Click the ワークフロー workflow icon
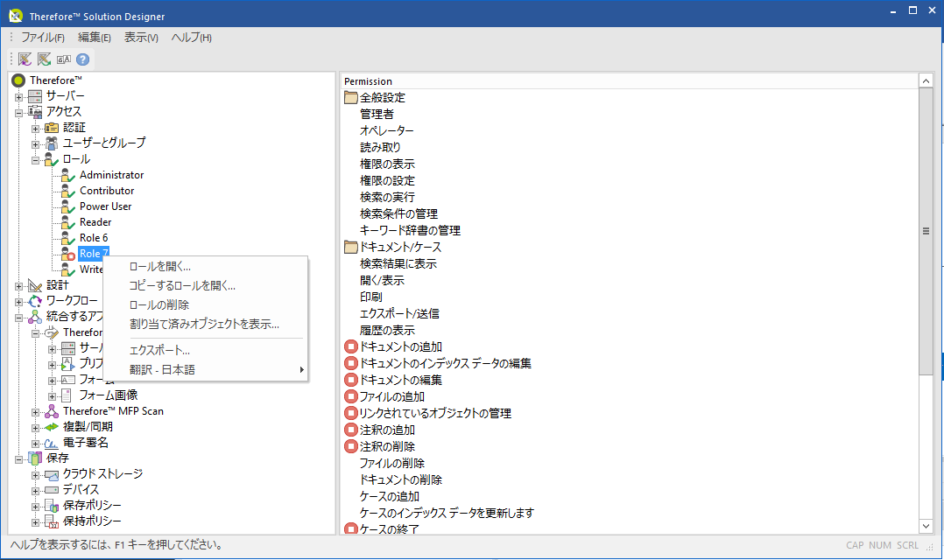The image size is (944, 560). (36, 301)
